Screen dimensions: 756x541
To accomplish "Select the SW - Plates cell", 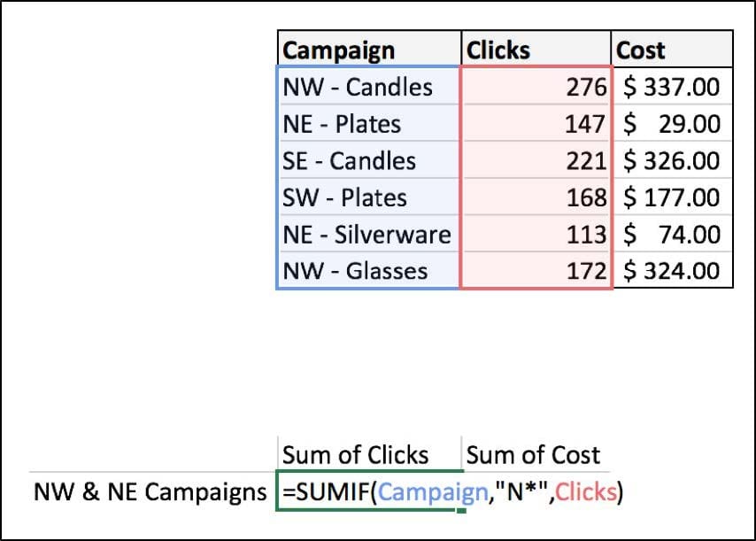I will click(369, 197).
